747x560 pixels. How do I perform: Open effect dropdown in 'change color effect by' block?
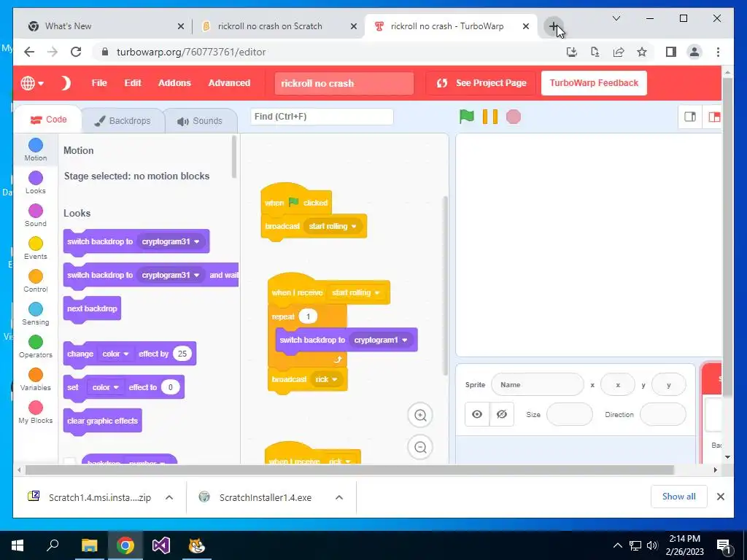pos(116,354)
